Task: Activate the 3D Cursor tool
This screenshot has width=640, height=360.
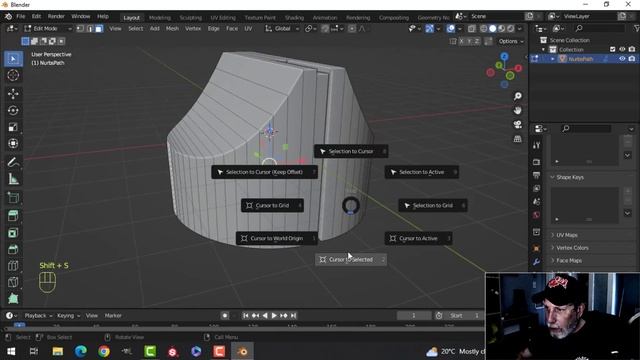Action: 13,76
